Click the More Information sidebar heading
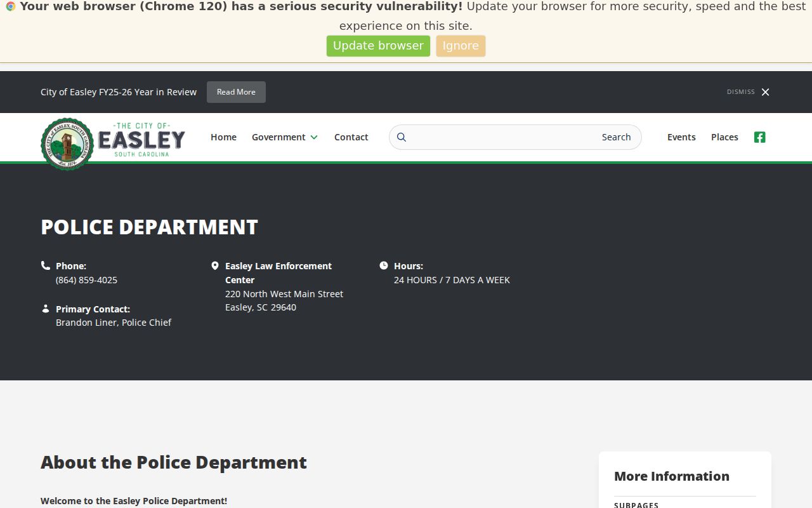812x508 pixels. 672,476
